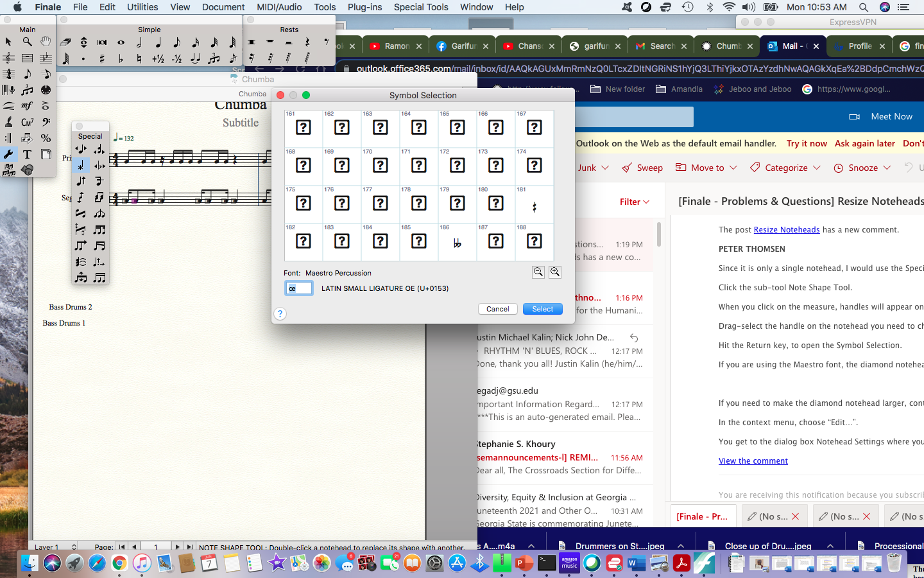The height and width of the screenshot is (578, 924).
Task: Click the symbol character input field
Action: pyautogui.click(x=299, y=288)
